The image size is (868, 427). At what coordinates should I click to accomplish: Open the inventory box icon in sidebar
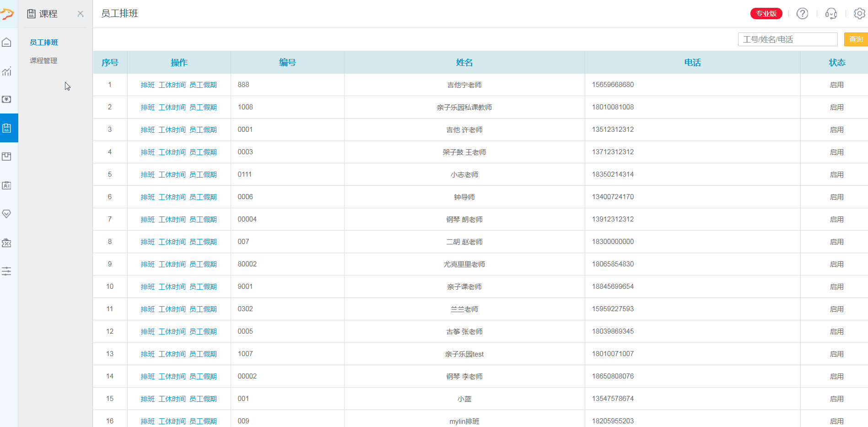pos(7,157)
